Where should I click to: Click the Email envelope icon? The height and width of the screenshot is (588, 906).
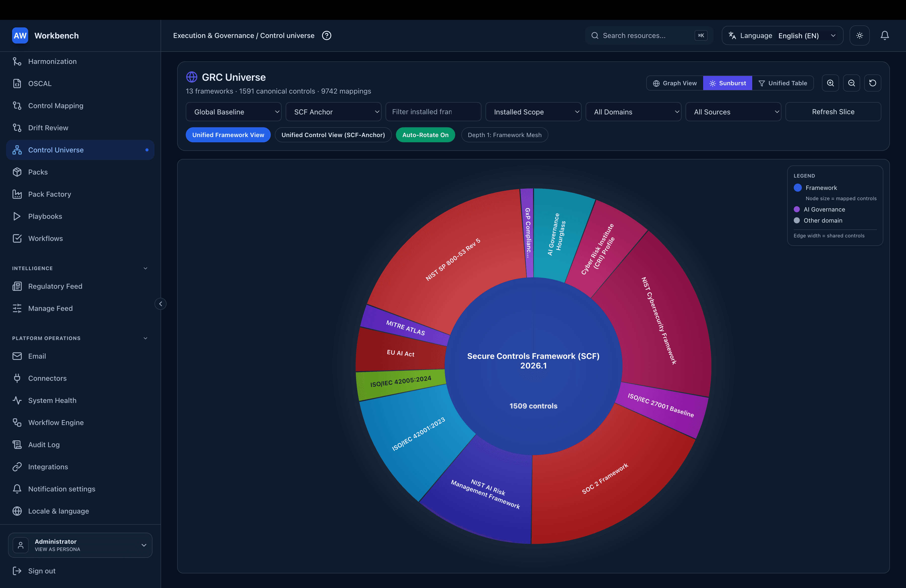[17, 356]
